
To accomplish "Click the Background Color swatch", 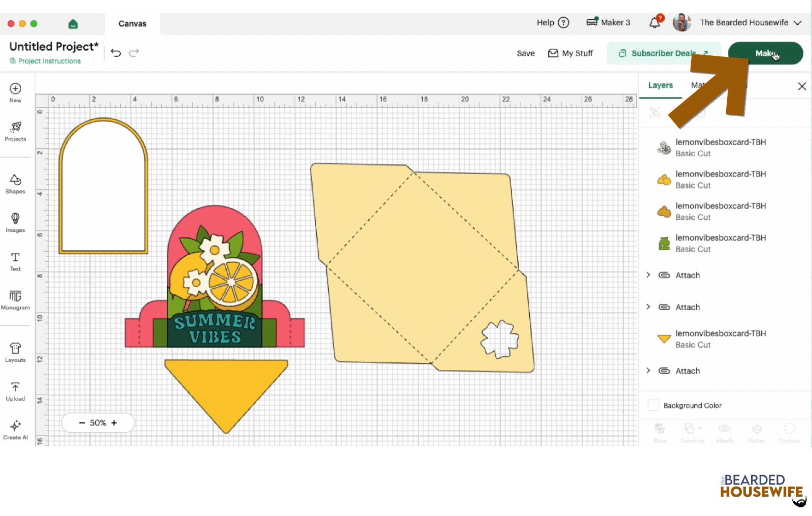I will 654,405.
